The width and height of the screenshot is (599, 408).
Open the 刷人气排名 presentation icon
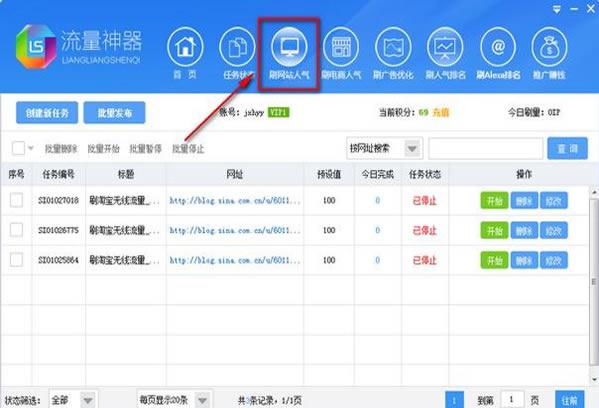coord(445,47)
